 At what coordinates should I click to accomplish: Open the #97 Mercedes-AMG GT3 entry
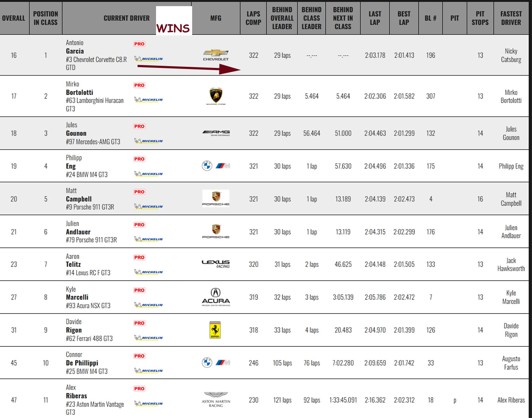[93, 142]
